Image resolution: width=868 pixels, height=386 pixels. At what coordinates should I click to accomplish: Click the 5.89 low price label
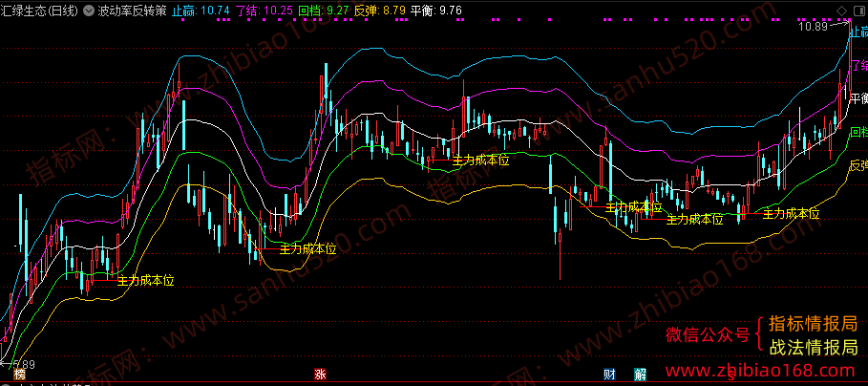25,364
